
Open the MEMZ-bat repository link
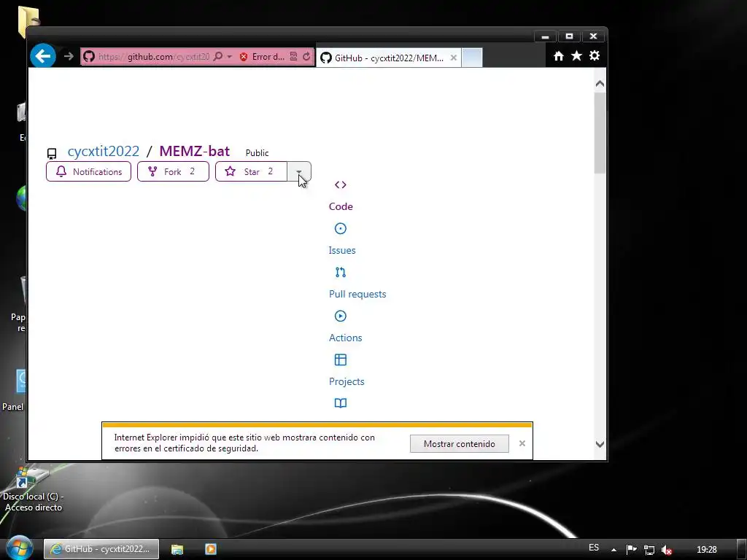[194, 151]
